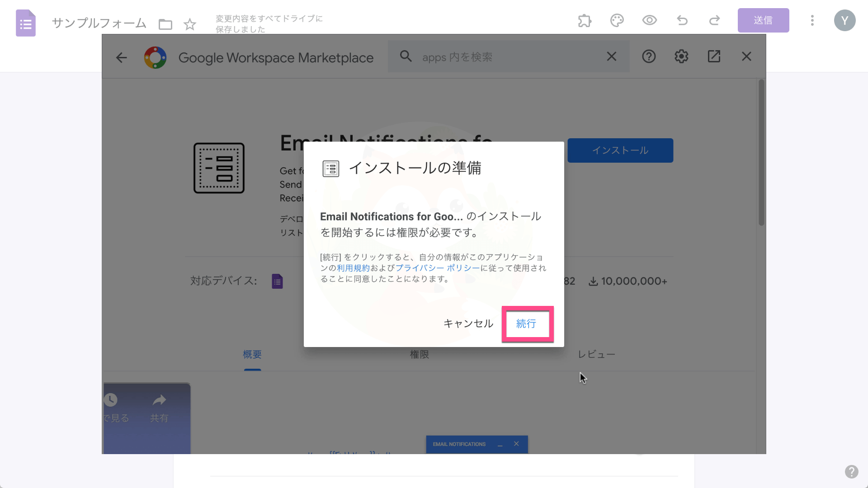The width and height of the screenshot is (868, 488).
Task: Open the move-to-folder icon
Action: pyautogui.click(x=165, y=24)
